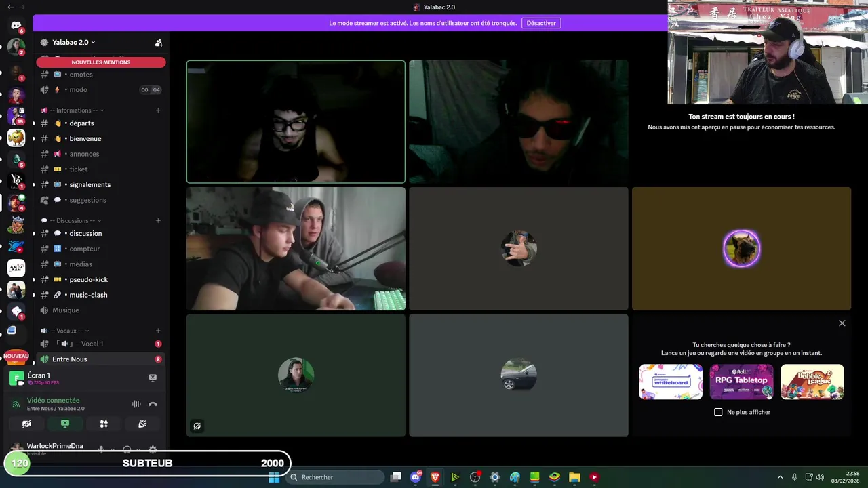868x488 pixels.
Task: Select the glowing dog avatar tile
Action: coord(741,249)
